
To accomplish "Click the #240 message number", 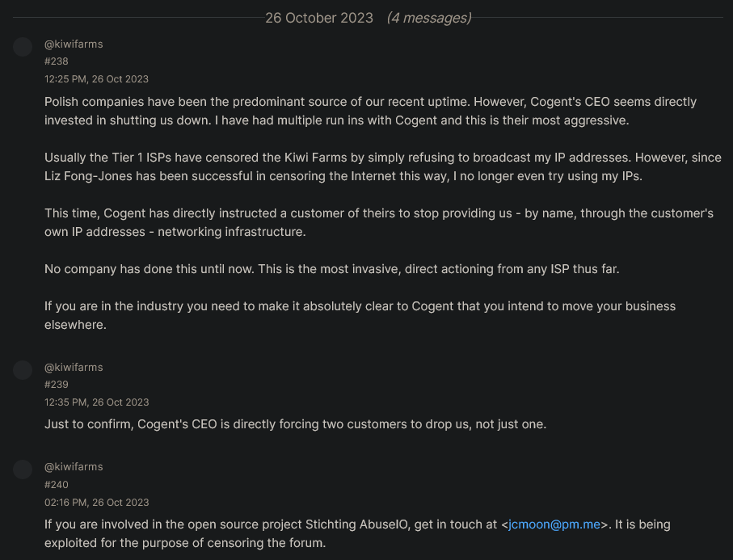I will 56,485.
